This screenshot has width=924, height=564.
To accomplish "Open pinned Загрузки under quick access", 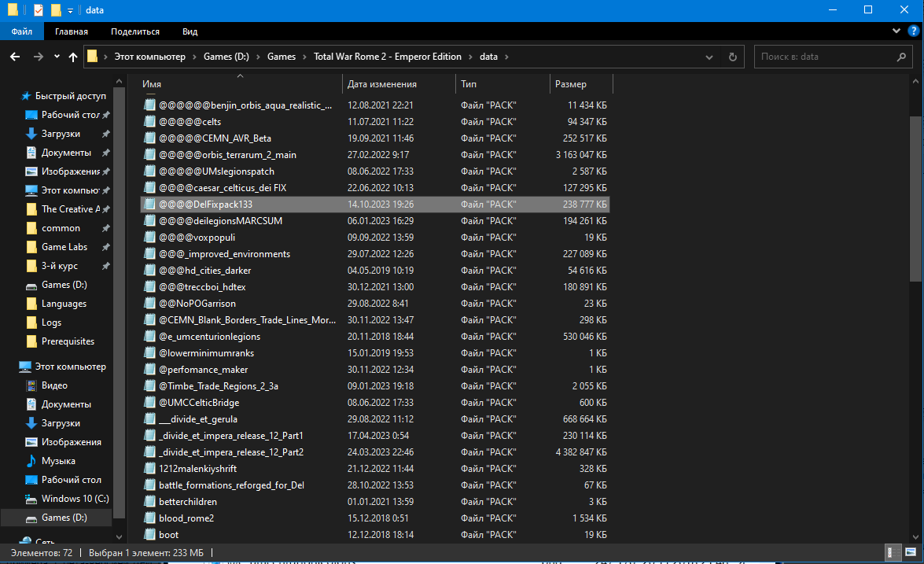I will click(60, 133).
